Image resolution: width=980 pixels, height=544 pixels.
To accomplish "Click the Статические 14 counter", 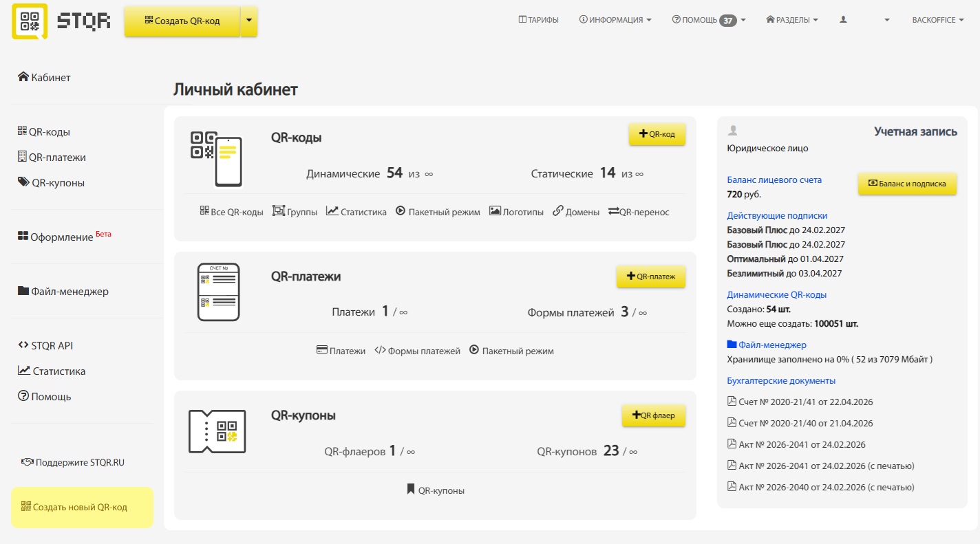I will [587, 173].
